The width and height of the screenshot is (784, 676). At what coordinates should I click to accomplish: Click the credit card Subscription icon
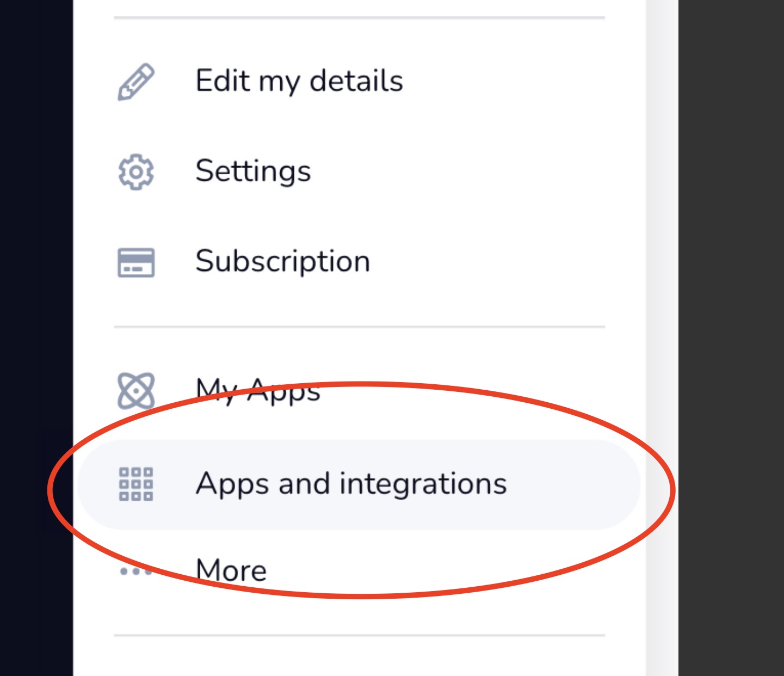(136, 262)
